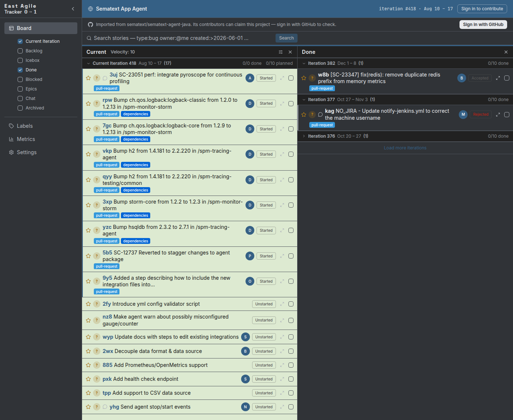Close the Current panel
This screenshot has width=513, height=420.
290,52
